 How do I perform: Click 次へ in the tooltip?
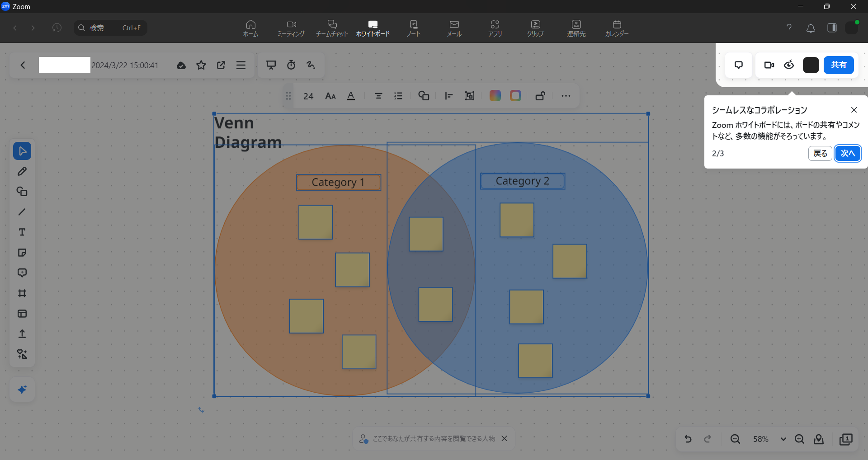tap(847, 154)
